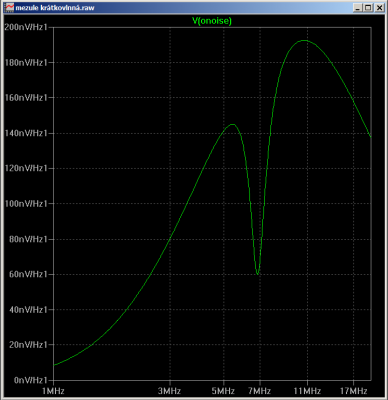
Task: Maximize the waveform window
Action: [x=368, y=8]
